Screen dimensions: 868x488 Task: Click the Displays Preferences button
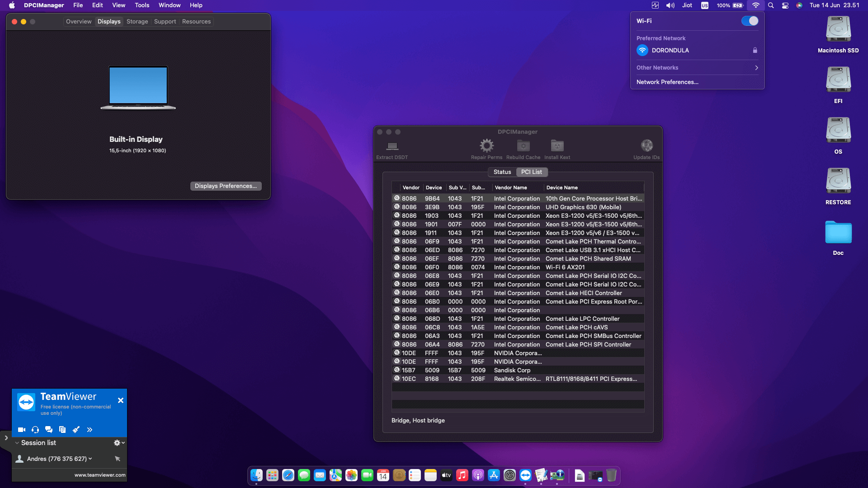click(226, 186)
